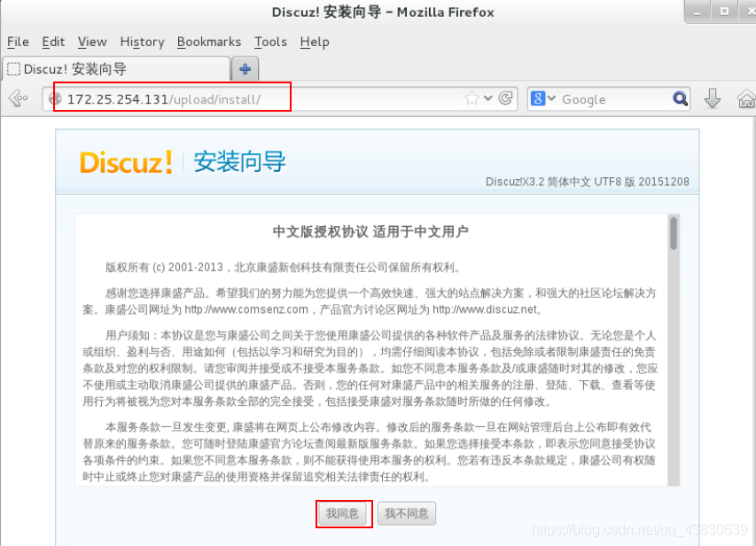Click the 版权所有 (c) 2001-2013 copyright line
This screenshot has width=756, height=546.
[x=284, y=267]
